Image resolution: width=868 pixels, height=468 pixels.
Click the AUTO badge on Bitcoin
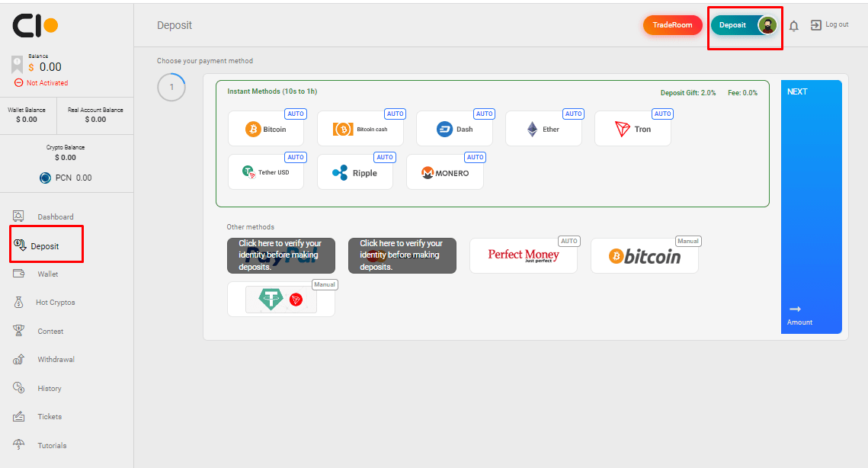pyautogui.click(x=296, y=114)
